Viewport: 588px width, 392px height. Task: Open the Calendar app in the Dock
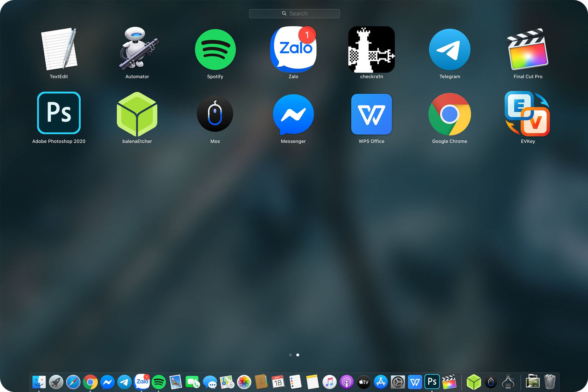(x=278, y=382)
